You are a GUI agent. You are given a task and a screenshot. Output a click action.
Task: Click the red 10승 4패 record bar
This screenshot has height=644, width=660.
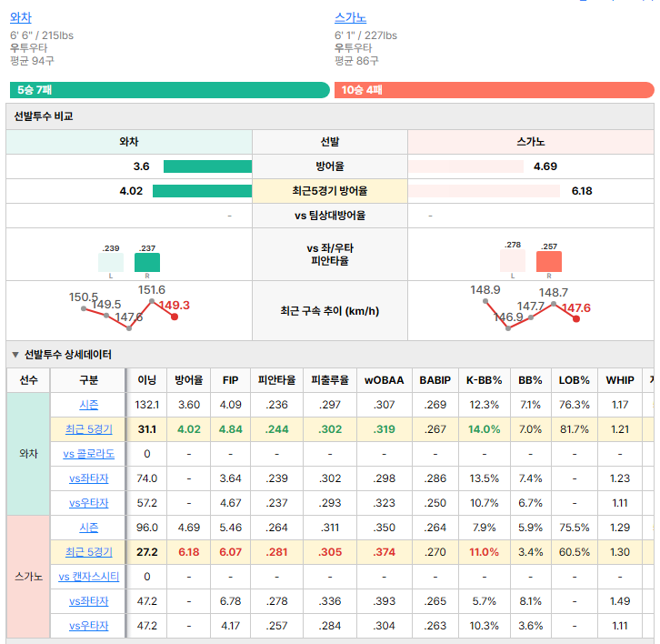(x=495, y=90)
